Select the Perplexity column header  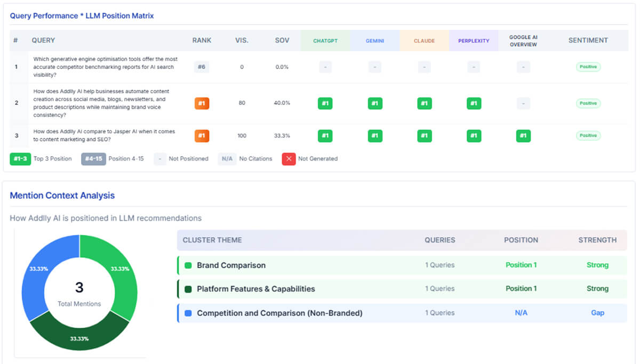pyautogui.click(x=474, y=41)
